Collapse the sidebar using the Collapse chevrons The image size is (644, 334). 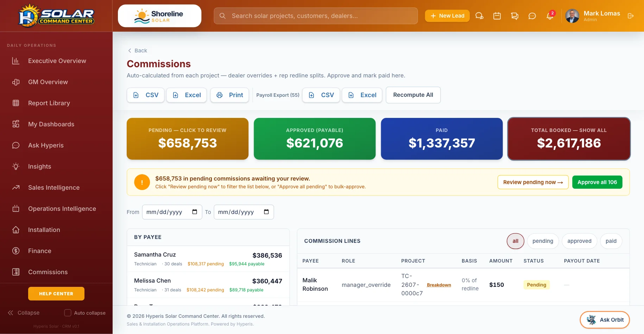click(x=11, y=313)
